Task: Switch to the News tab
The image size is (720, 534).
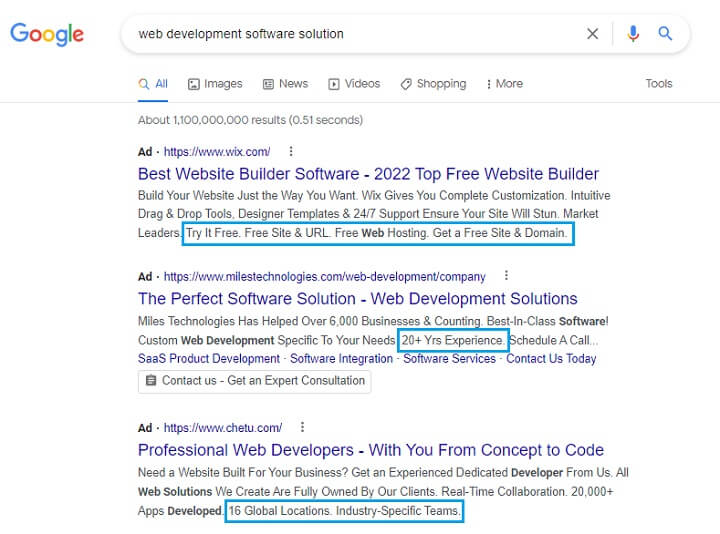Action: coord(285,84)
